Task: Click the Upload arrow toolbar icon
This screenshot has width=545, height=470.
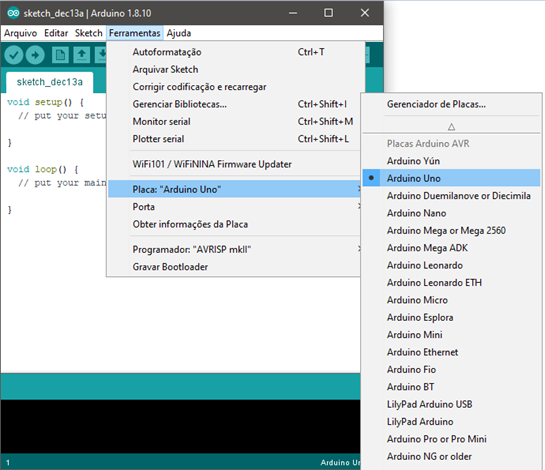Action: (35, 55)
